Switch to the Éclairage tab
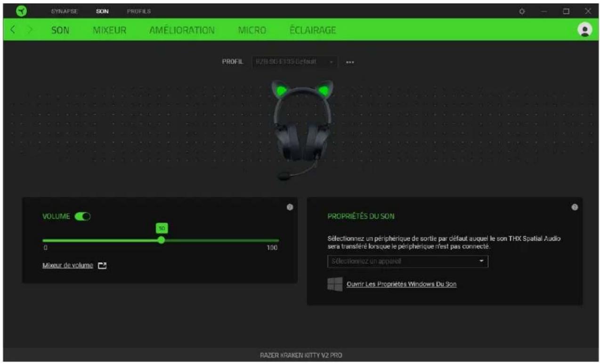The width and height of the screenshot is (600, 364). coord(313,30)
